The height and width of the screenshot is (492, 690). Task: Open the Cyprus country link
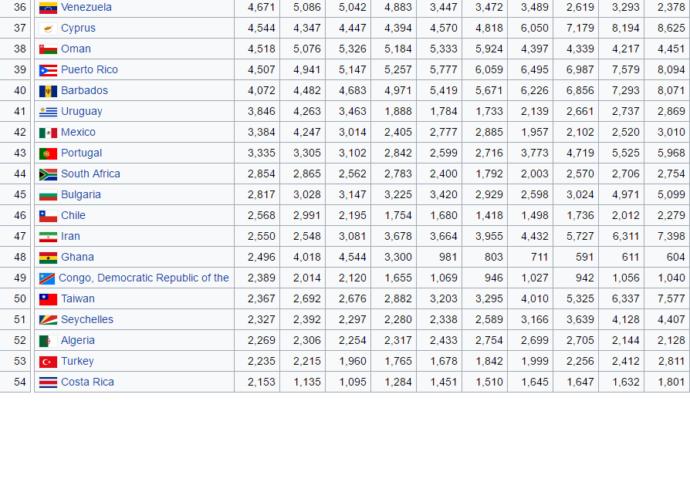click(78, 28)
